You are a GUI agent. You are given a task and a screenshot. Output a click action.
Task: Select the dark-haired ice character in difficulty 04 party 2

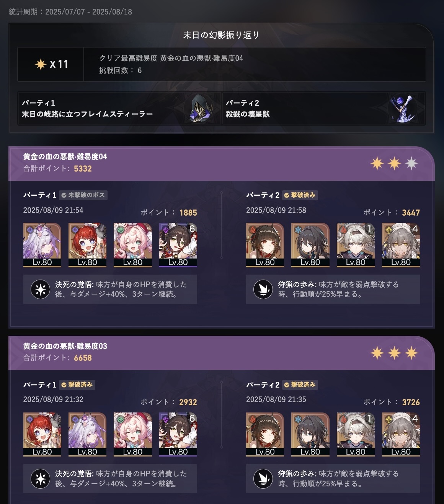click(x=310, y=245)
